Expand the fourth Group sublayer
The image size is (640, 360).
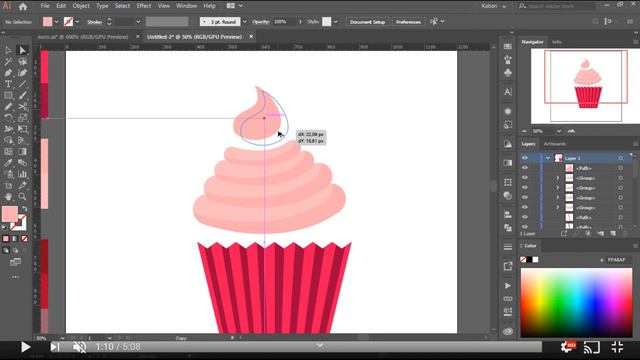558,207
